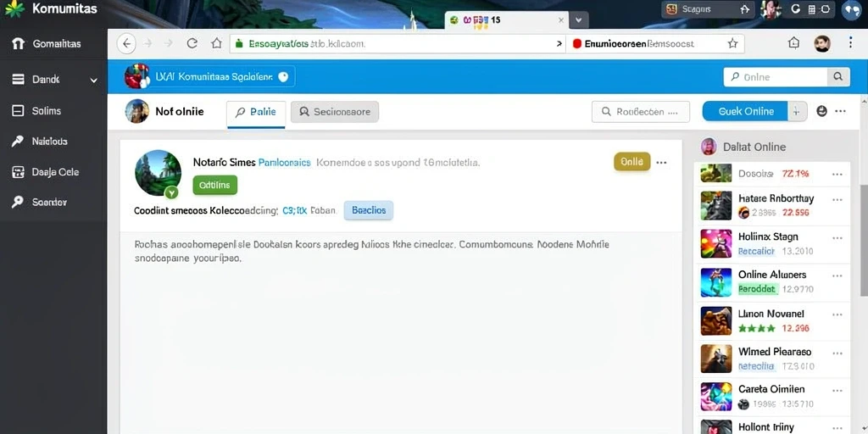This screenshot has height=434, width=868.
Task: Click the browser reload icon
Action: [192, 43]
